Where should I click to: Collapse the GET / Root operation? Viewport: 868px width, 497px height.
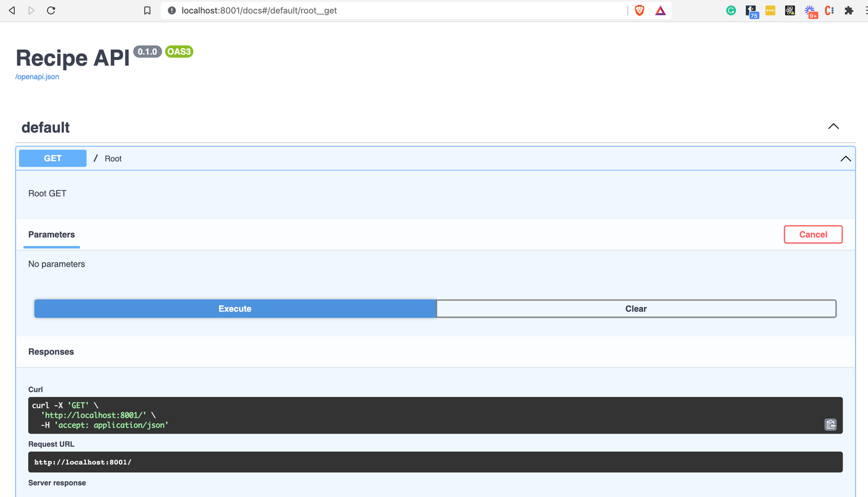[x=845, y=158]
